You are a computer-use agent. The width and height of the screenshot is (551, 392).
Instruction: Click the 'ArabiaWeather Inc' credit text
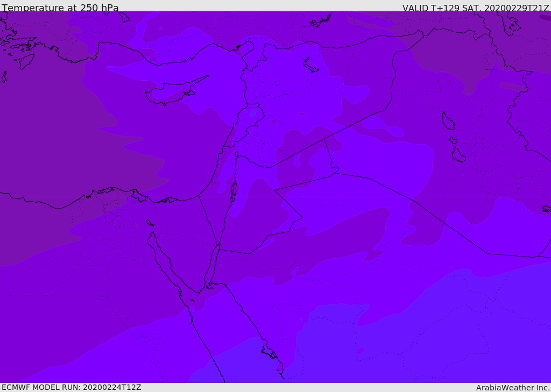pyautogui.click(x=512, y=388)
